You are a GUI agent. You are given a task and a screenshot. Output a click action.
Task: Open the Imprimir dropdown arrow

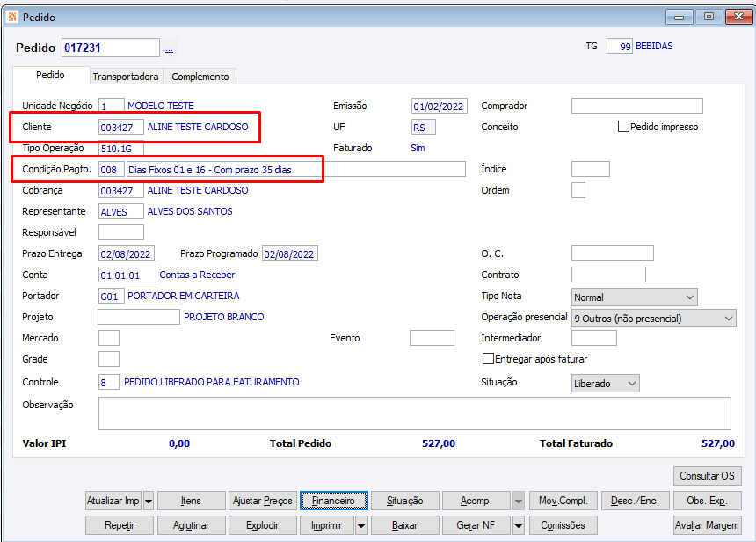361,525
